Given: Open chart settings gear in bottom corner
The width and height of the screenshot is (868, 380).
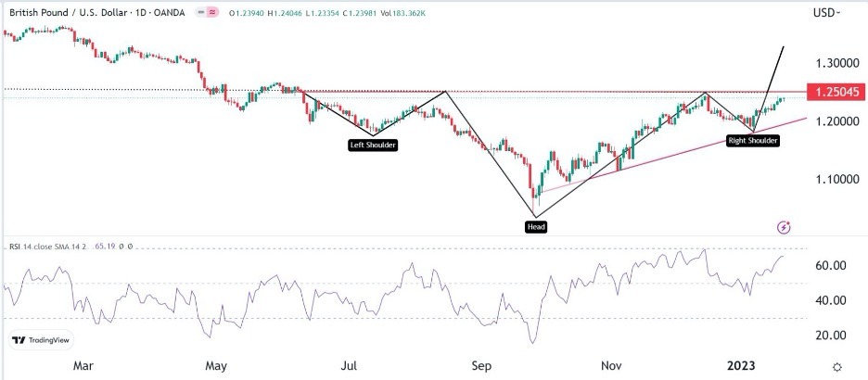Looking at the screenshot, I should coord(837,367).
